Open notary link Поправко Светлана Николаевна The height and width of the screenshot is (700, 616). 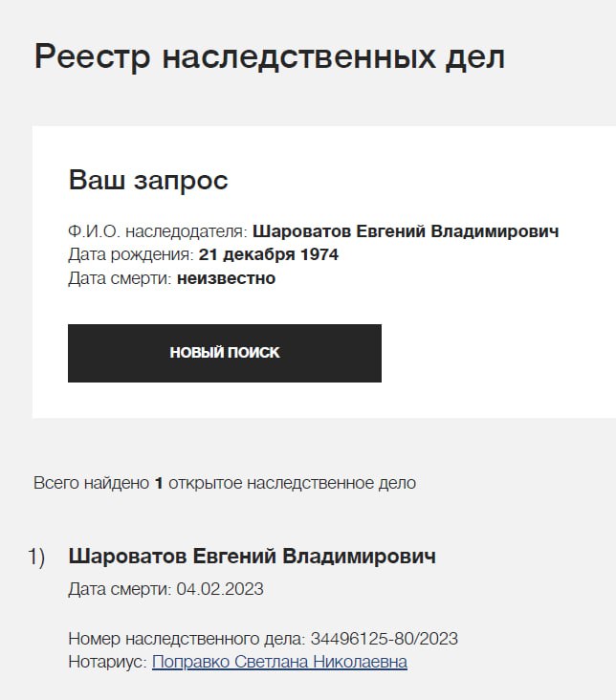279,662
